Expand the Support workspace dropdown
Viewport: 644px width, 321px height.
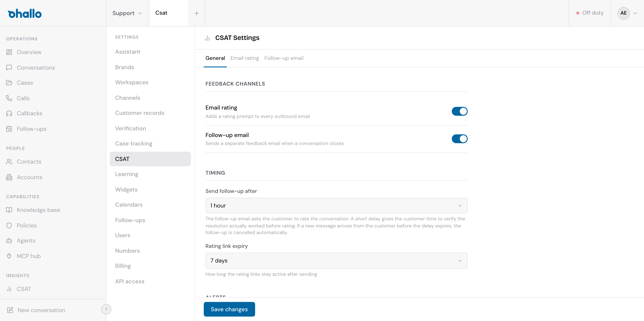tap(127, 13)
